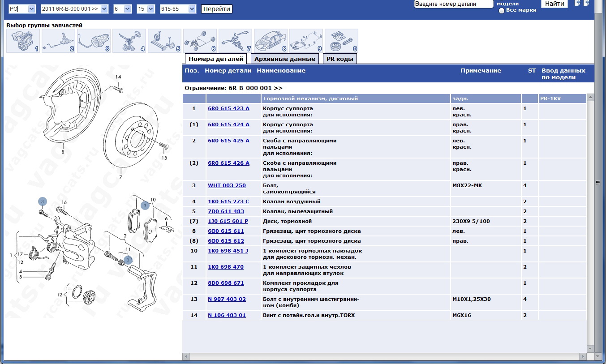Select the 'Все марки' radio button
The image size is (606, 364).
[x=502, y=10]
